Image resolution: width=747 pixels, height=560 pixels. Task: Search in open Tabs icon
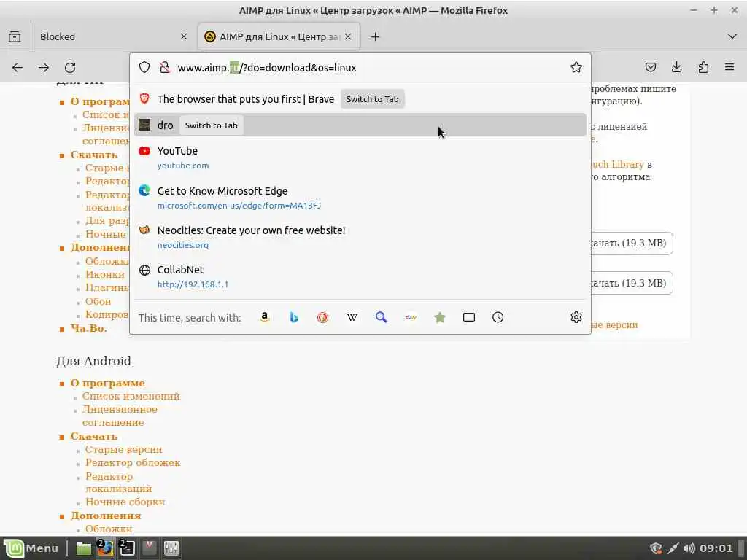(469, 317)
